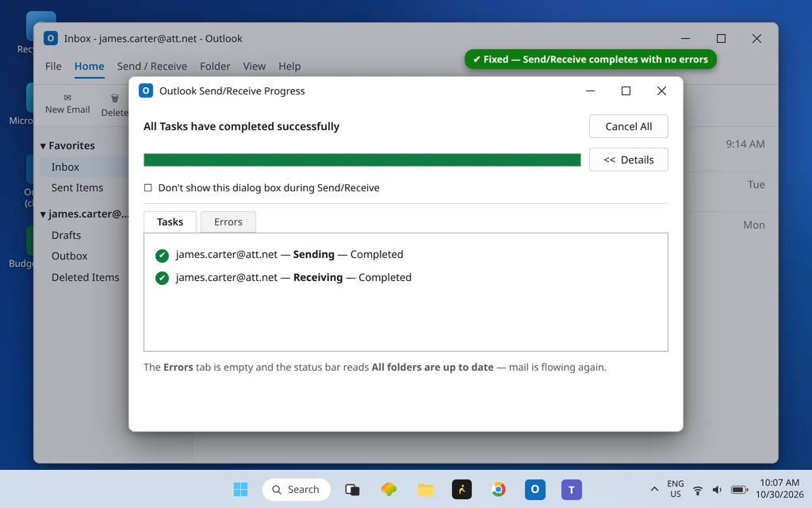This screenshot has height=508, width=812.
Task: Maximize the Send/Receive Progress dialog
Action: coord(626,90)
